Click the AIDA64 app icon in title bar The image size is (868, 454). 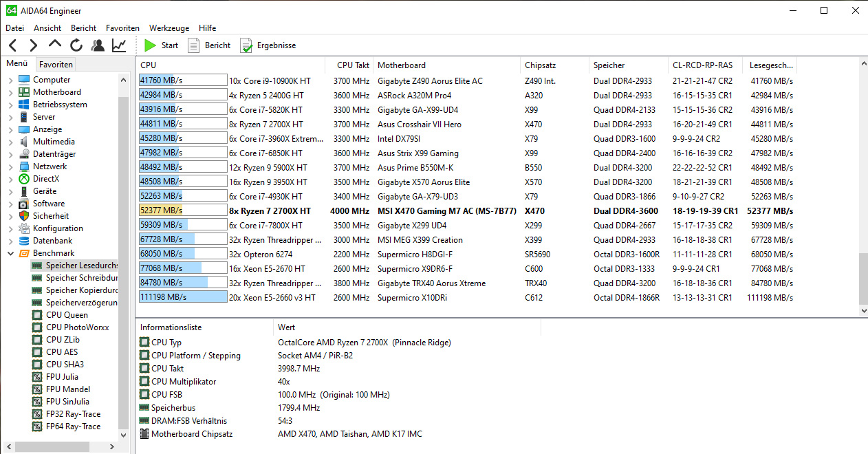11,10
